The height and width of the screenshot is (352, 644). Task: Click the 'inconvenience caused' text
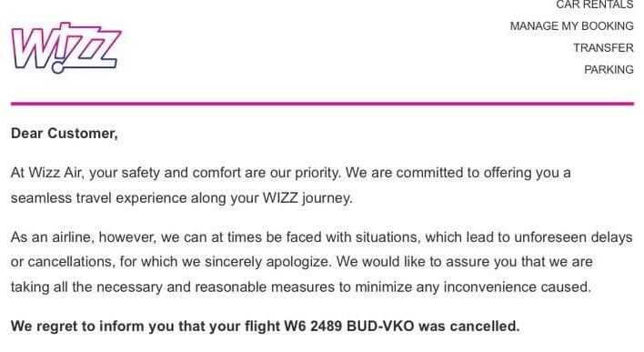(x=517, y=287)
